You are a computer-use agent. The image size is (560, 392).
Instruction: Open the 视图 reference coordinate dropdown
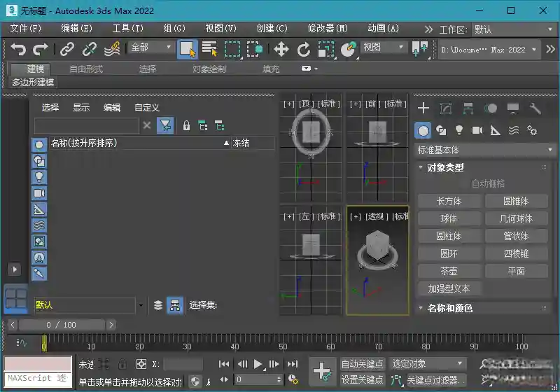click(x=384, y=47)
